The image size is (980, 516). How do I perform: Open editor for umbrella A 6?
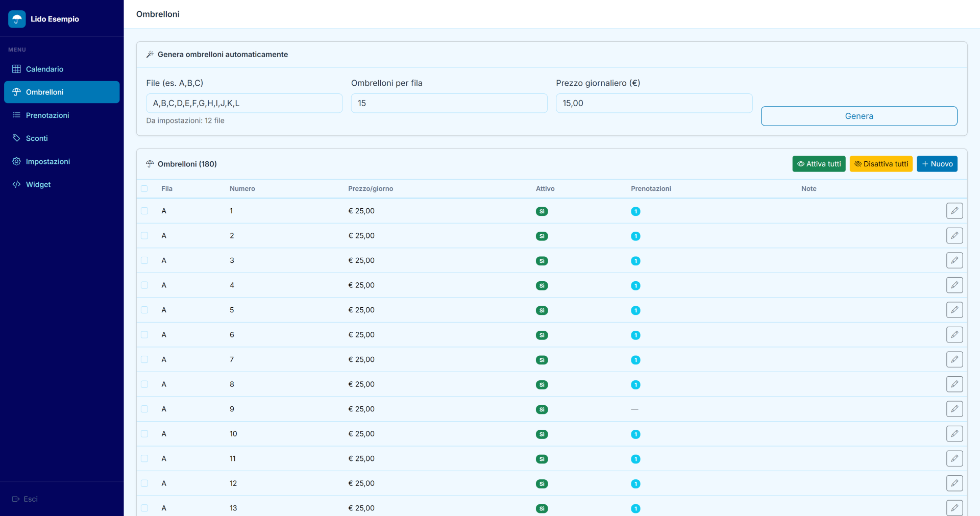[954, 335]
